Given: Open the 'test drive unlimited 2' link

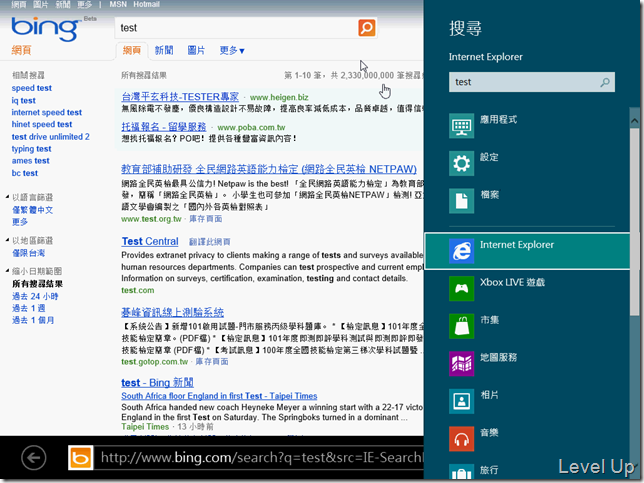Looking at the screenshot, I should coord(51,137).
